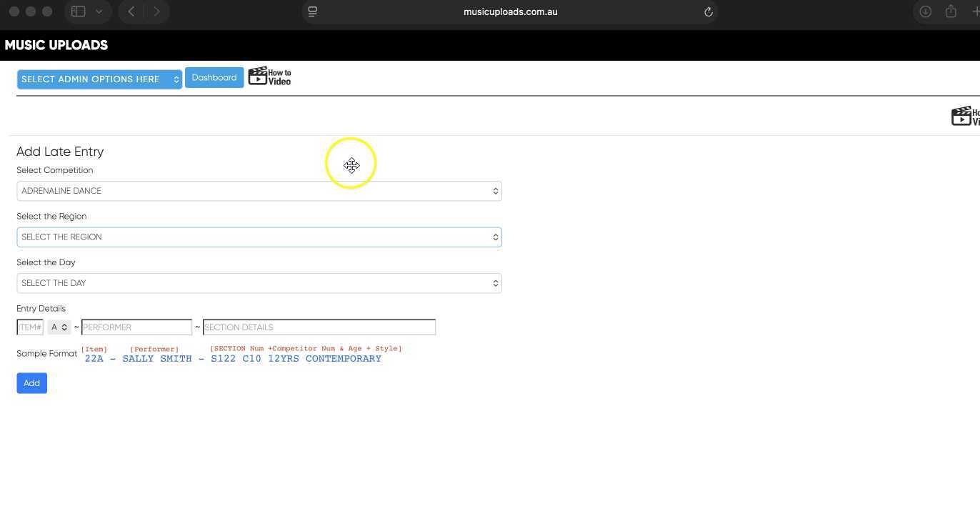Click the How to Video icon beside Dashboard
Viewport: 980px width, 509px height.
point(269,76)
